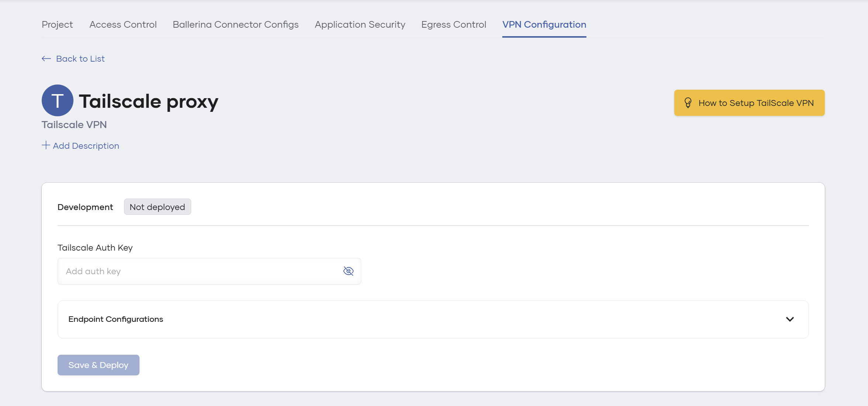Click the Tailscale Auth Key label
Screen dimensions: 868x406
click(x=95, y=248)
